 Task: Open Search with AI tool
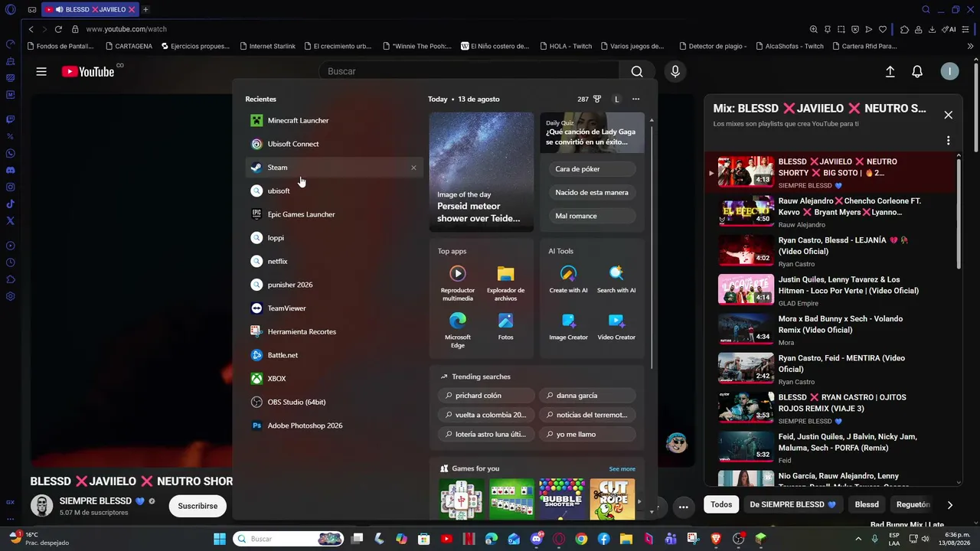click(616, 279)
